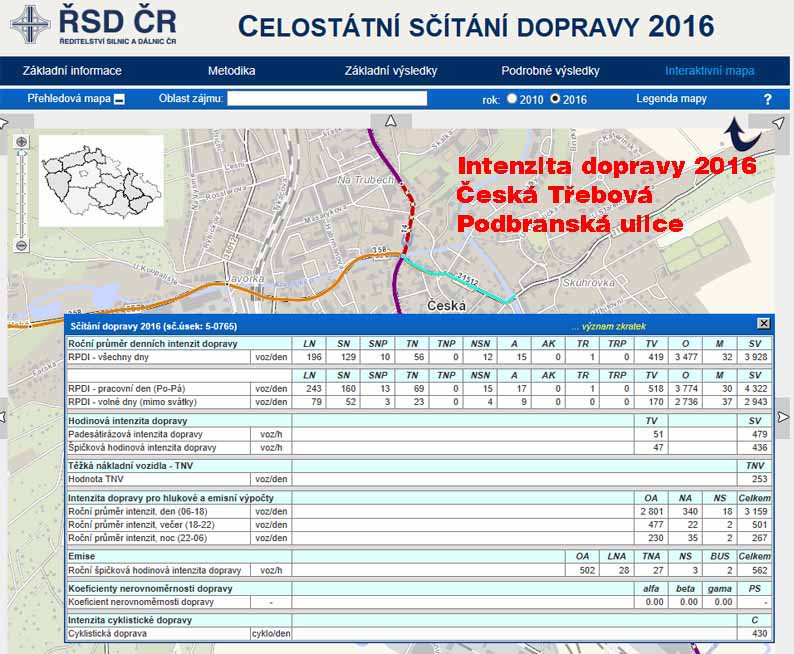Open the help question mark
This screenshot has width=794, height=654.
[x=768, y=99]
